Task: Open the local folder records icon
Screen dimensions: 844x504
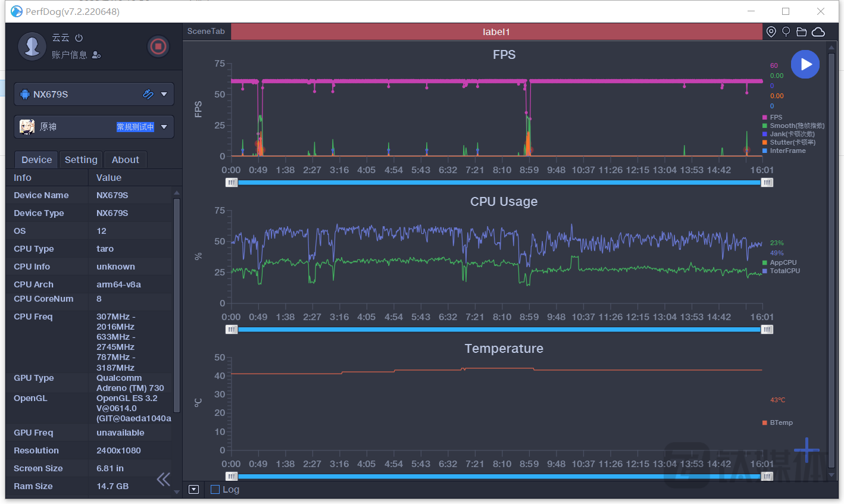Action: pos(801,32)
